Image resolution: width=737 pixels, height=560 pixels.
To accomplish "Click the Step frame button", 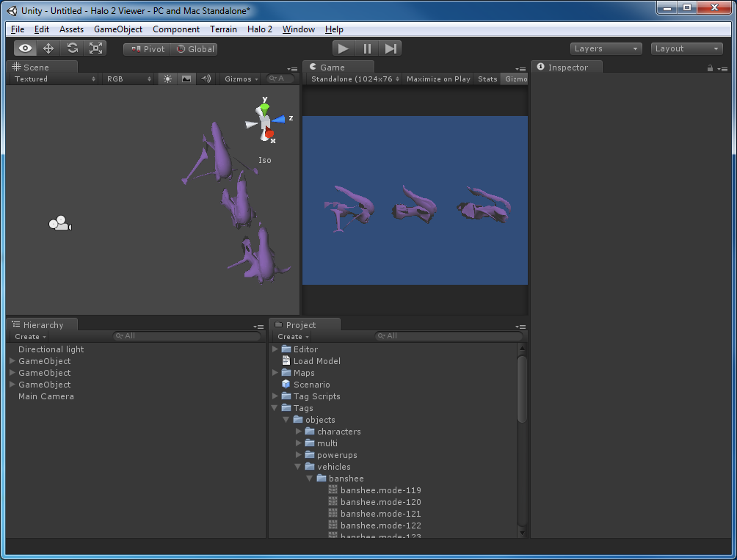I will [391, 48].
